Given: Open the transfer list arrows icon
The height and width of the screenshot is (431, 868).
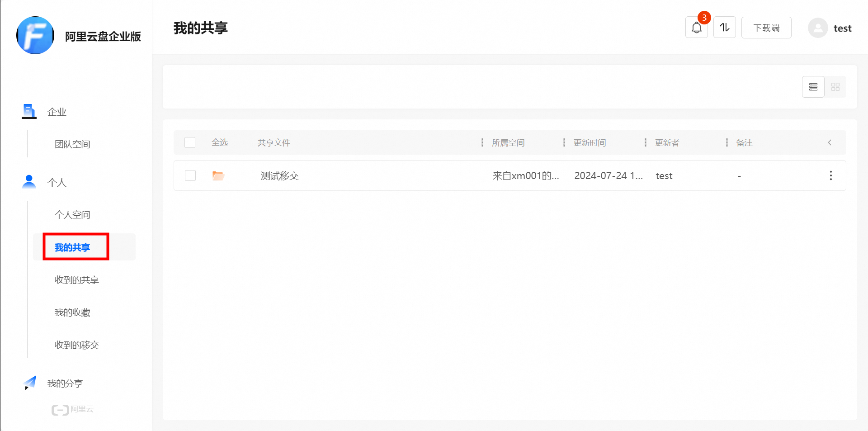Looking at the screenshot, I should click(x=725, y=28).
